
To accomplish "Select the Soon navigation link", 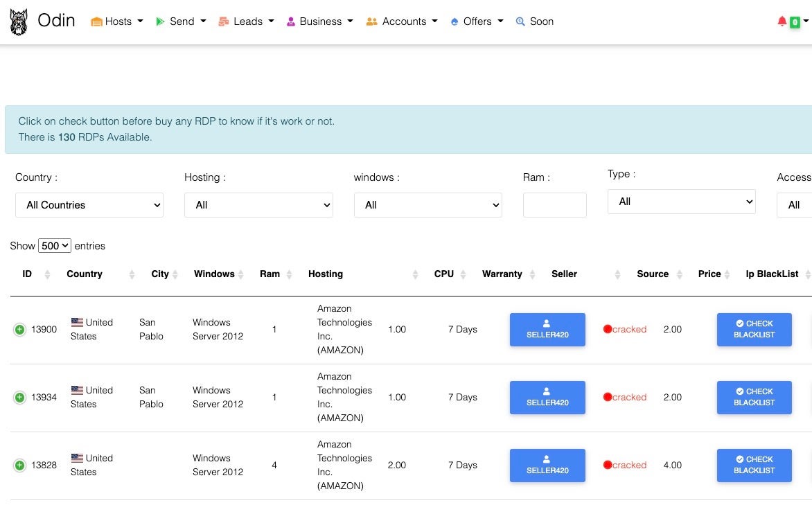I will pyautogui.click(x=534, y=21).
